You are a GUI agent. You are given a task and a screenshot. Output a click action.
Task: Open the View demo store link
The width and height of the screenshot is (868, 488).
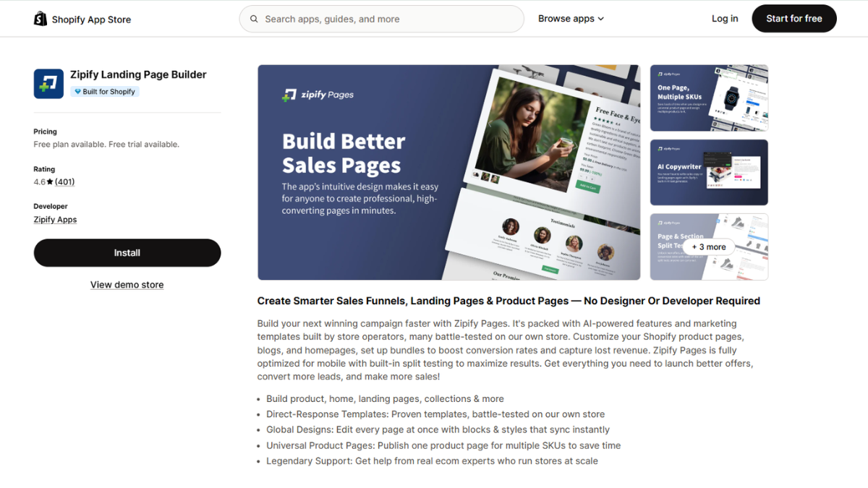point(127,285)
